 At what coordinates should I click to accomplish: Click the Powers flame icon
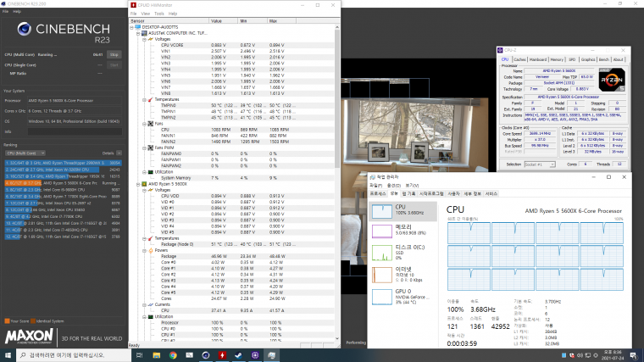151,250
